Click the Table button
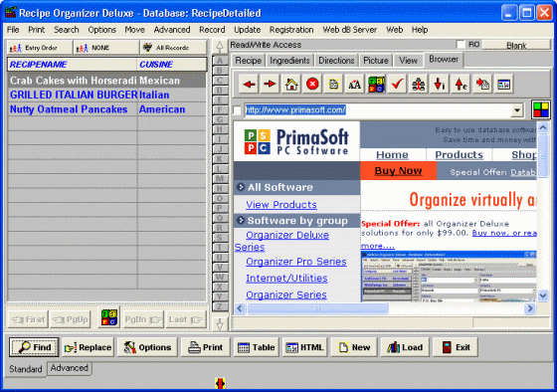The image size is (557, 392). [x=257, y=347]
